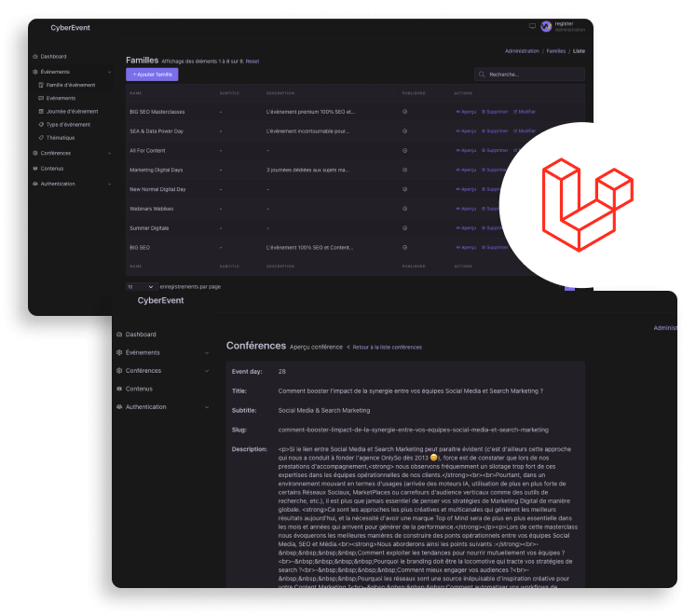Screen dimensions: 696x616
Task: Expand Événements chevron in Conférences window sidebar
Action: (x=207, y=353)
